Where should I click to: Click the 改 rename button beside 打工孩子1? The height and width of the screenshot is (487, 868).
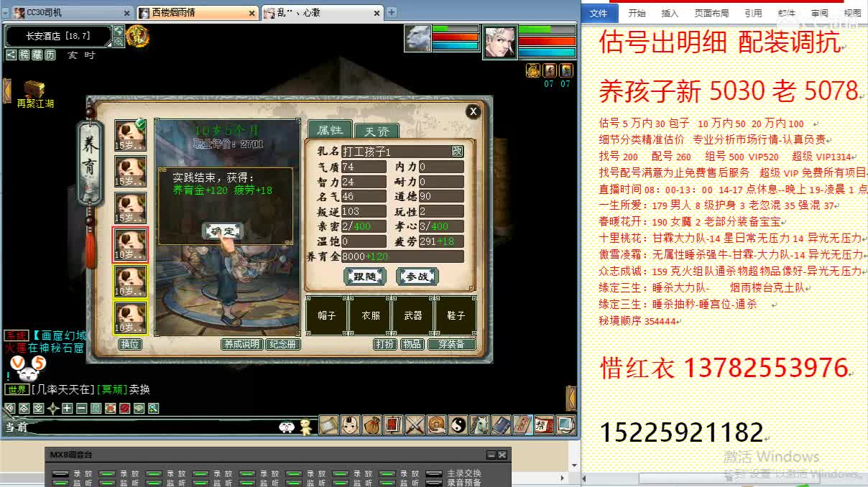pyautogui.click(x=458, y=152)
